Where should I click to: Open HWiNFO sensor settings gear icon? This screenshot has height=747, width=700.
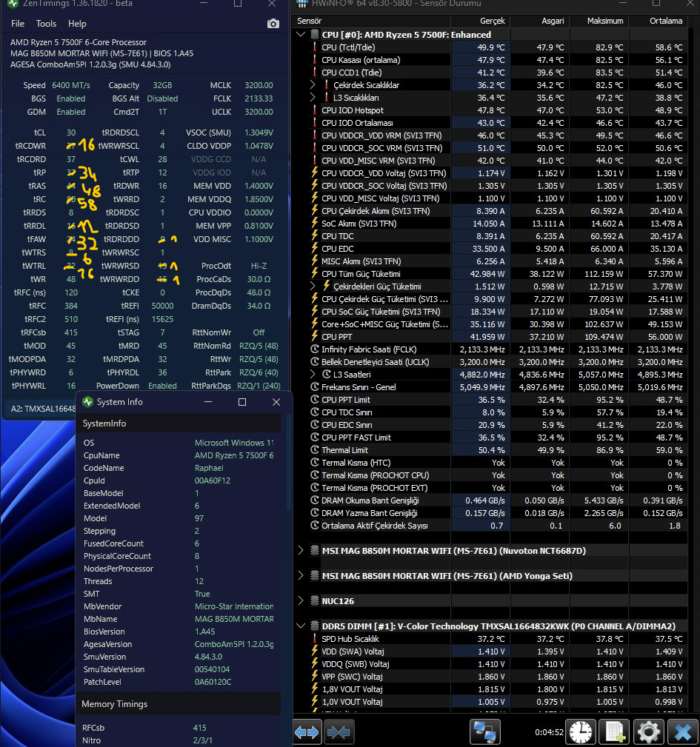649,731
